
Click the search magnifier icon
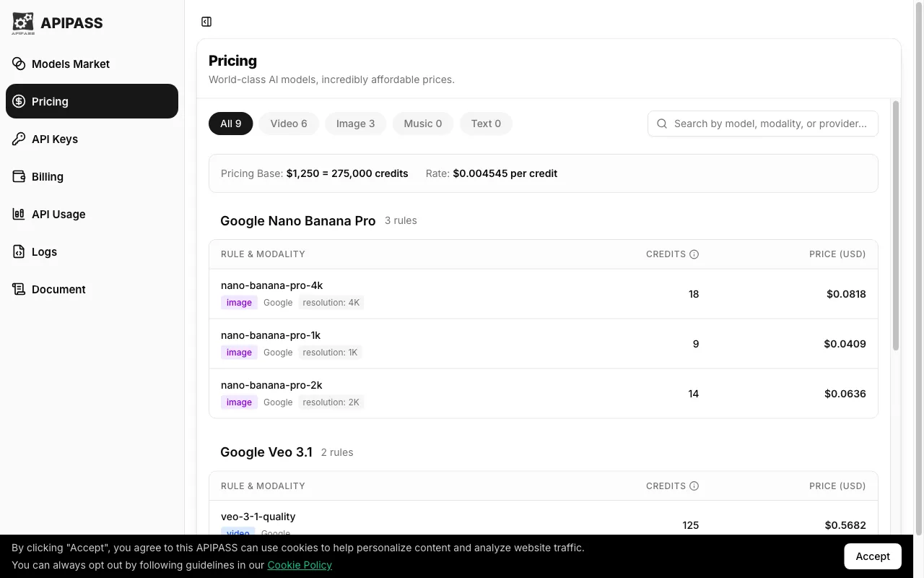pos(662,124)
